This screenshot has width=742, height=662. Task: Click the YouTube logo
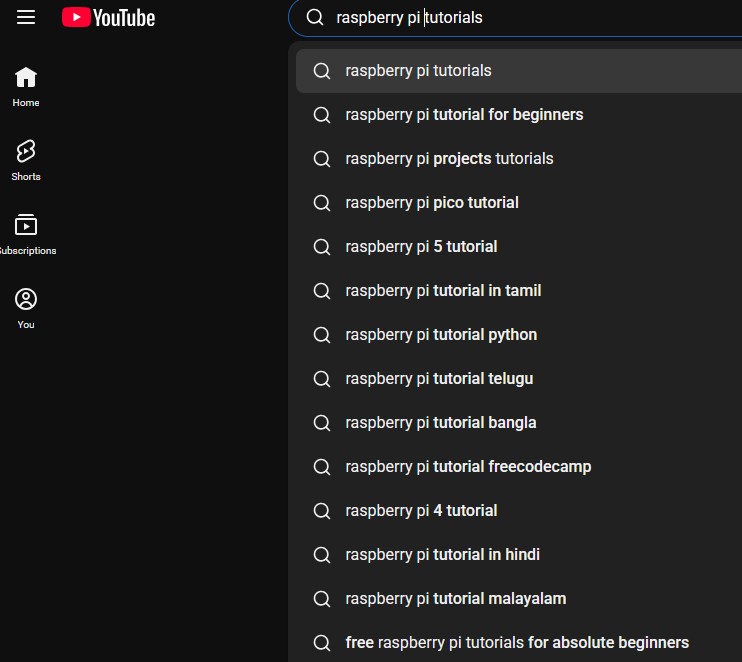click(108, 18)
